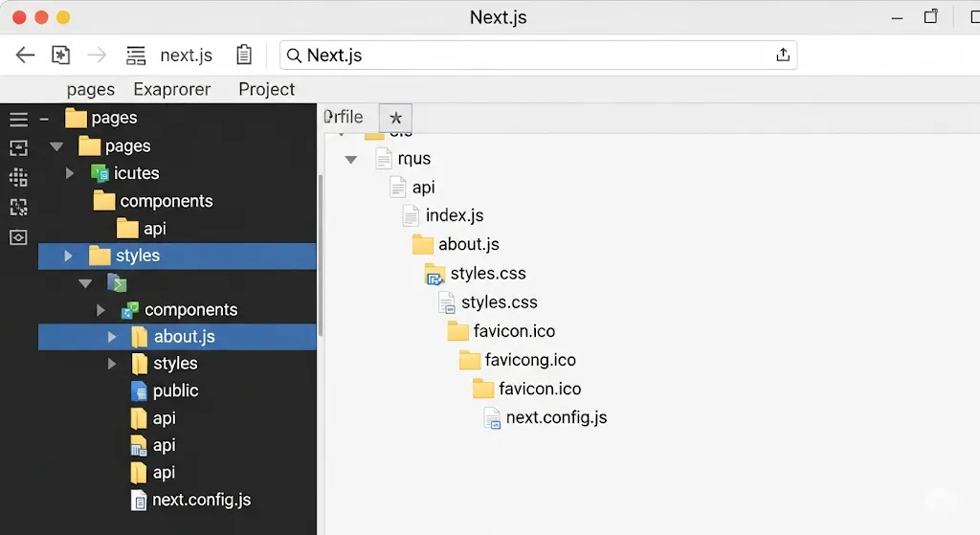980x535 pixels.
Task: Click the minimize dash in title bar
Action: [897, 19]
